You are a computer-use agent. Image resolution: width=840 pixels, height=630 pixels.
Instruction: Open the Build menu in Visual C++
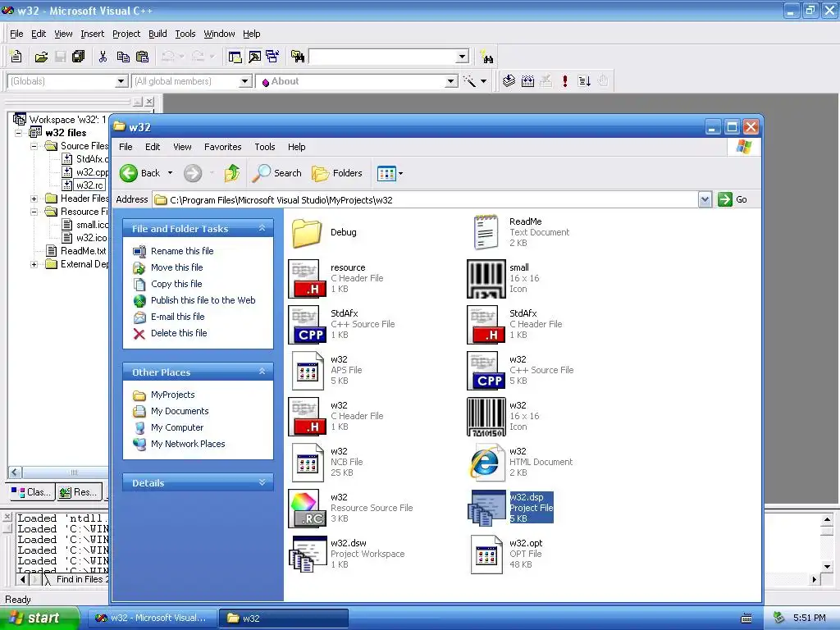(157, 34)
